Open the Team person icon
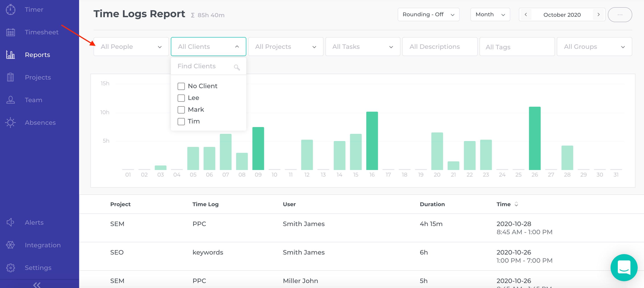Screen dimensions: 644x288 tap(10, 100)
